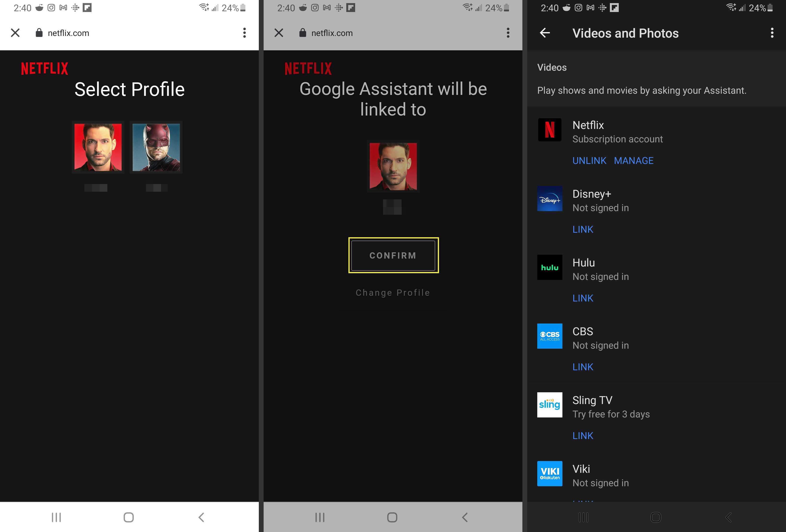
Task: Tap the 'Viki' service name
Action: click(x=581, y=469)
